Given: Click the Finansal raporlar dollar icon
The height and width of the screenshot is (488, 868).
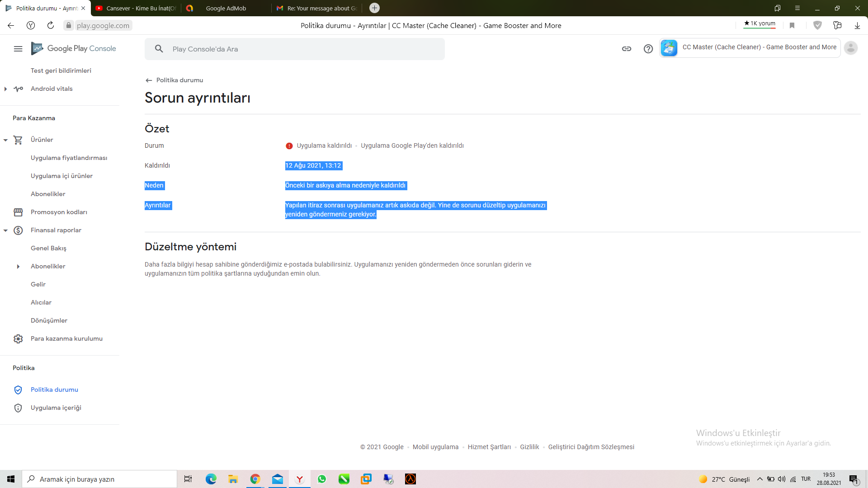Looking at the screenshot, I should [x=18, y=230].
